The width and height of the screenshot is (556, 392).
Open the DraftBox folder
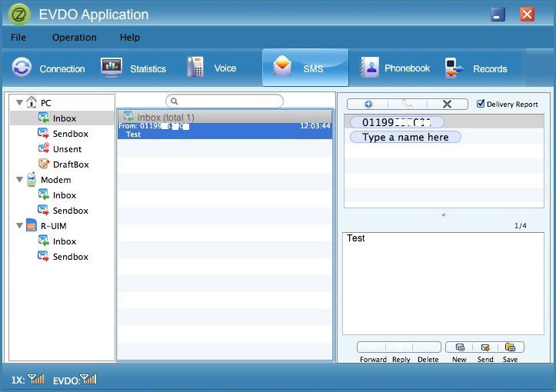click(x=64, y=164)
